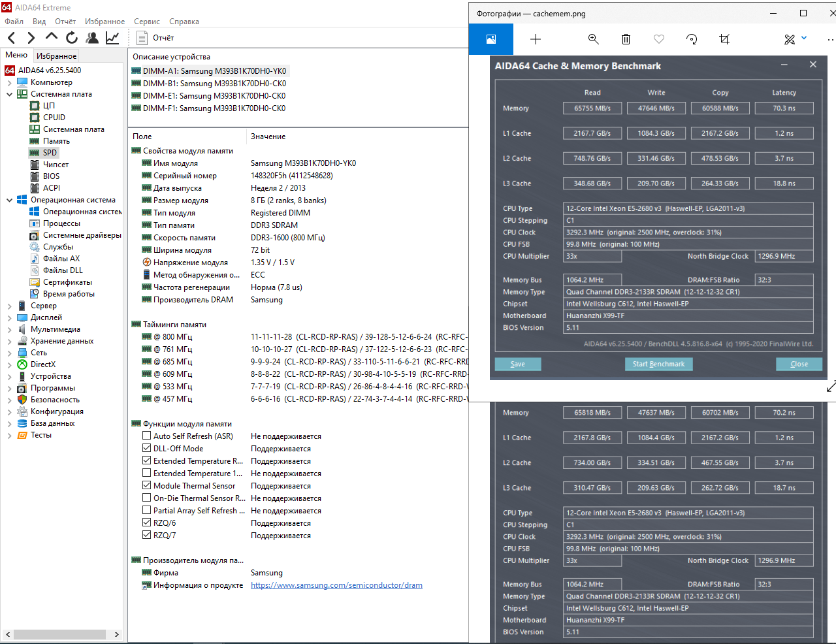836x644 pixels.
Task: Expand the Сервер tree node
Action: coord(9,306)
